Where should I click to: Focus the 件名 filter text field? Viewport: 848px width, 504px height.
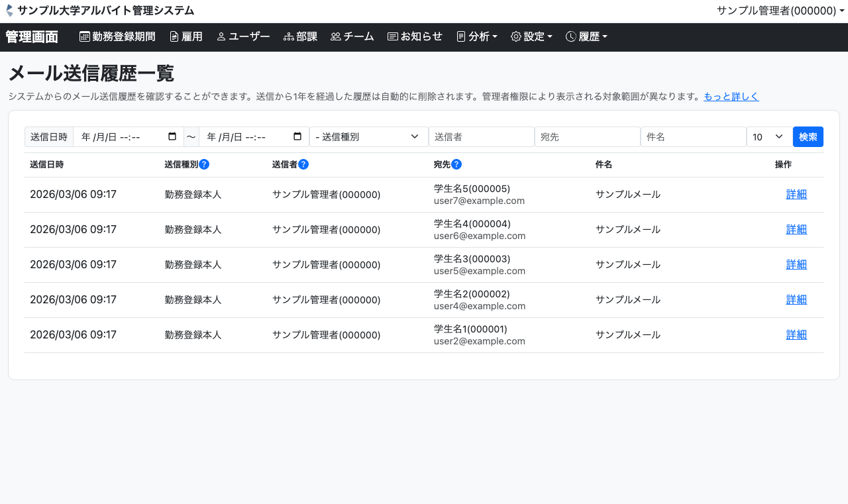[x=693, y=136]
